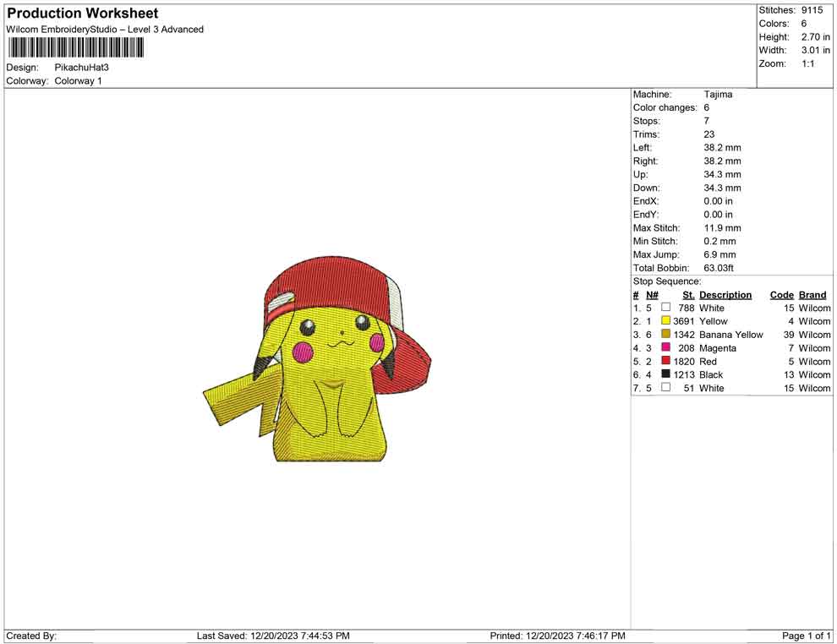Click the 'Created By:' footer label
This screenshot has height=644, width=837.
tap(31, 636)
